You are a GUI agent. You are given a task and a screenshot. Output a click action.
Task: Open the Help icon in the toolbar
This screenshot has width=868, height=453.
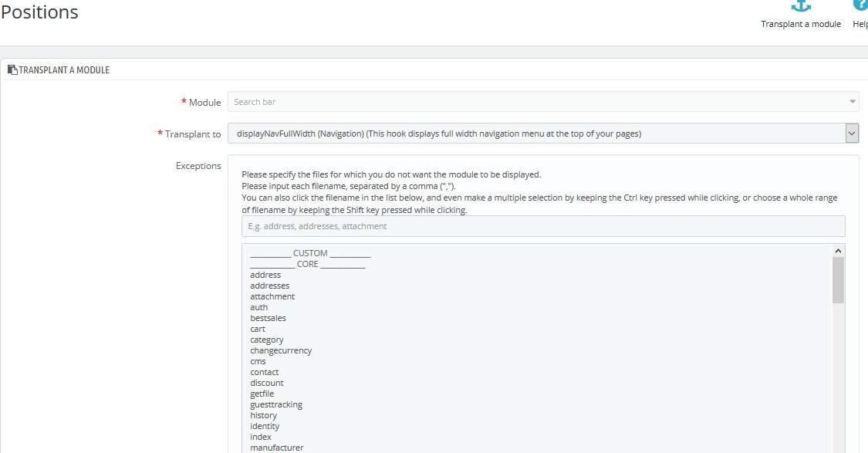[x=861, y=5]
